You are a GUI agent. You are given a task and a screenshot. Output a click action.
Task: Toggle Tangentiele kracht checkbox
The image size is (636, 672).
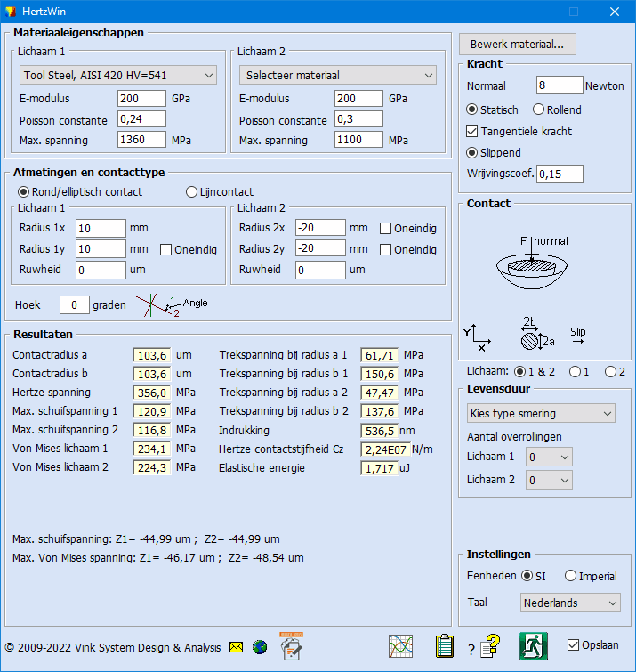[x=471, y=131]
